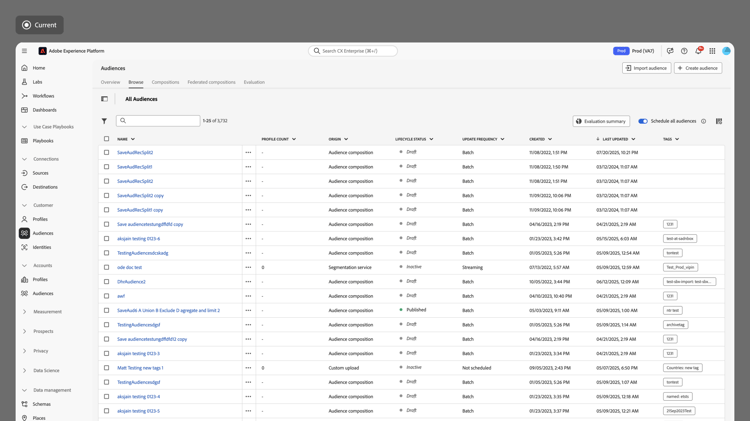Open the help question mark icon
Screen dimensions: 750x421
tap(684, 51)
